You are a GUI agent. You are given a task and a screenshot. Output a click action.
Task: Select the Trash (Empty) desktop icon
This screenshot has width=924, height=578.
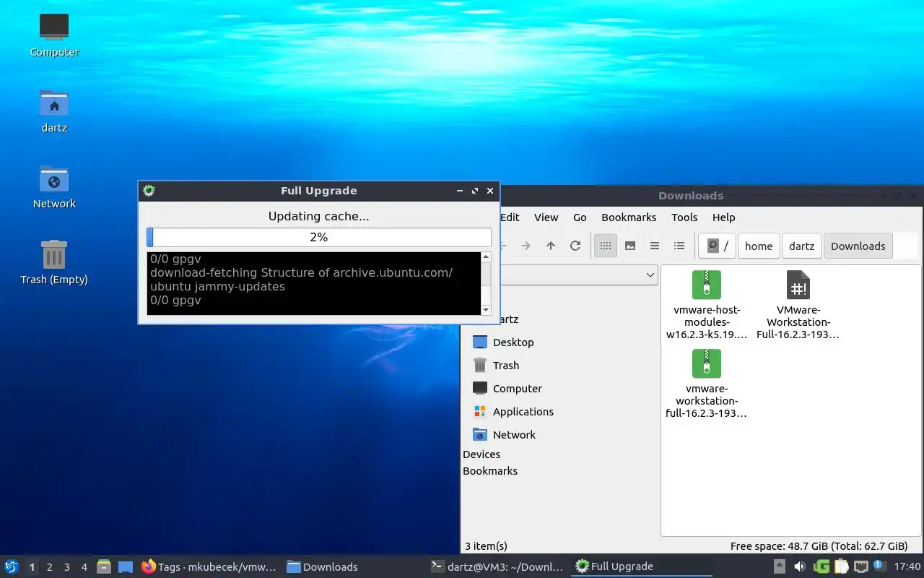point(54,262)
